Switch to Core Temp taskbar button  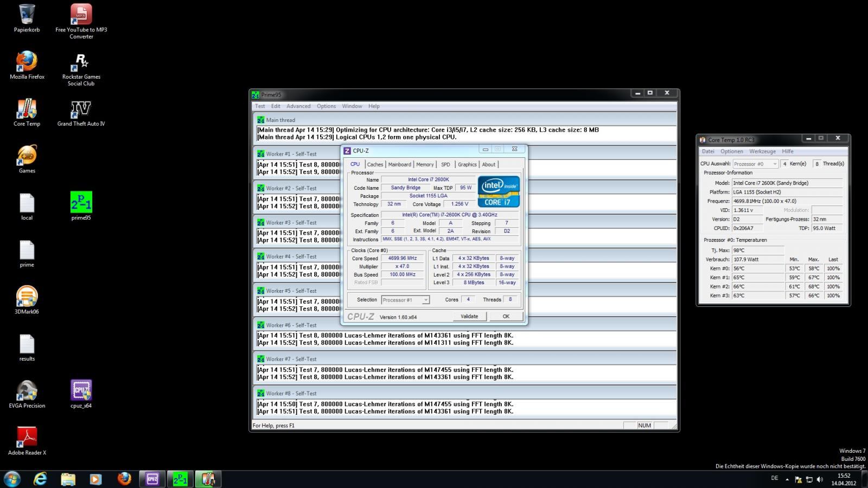point(208,479)
